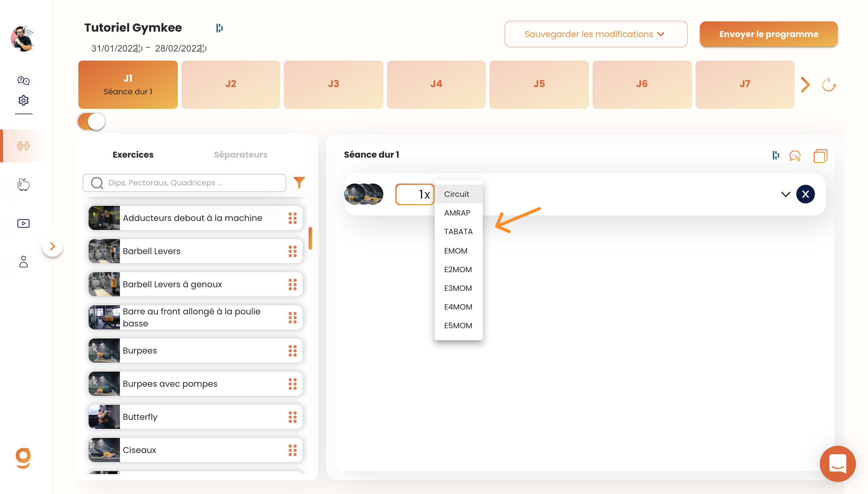Open the clients person icon
Screen dimensions: 868x494
tap(24, 262)
